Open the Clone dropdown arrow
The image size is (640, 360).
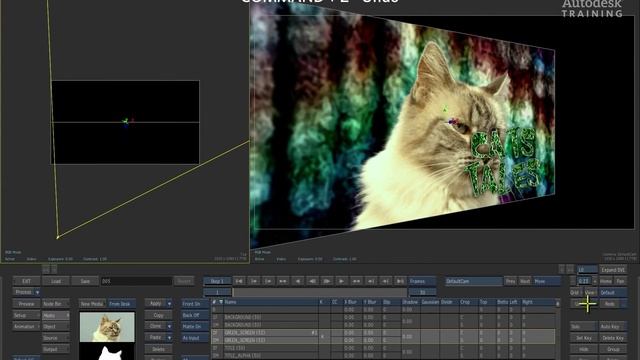click(169, 327)
